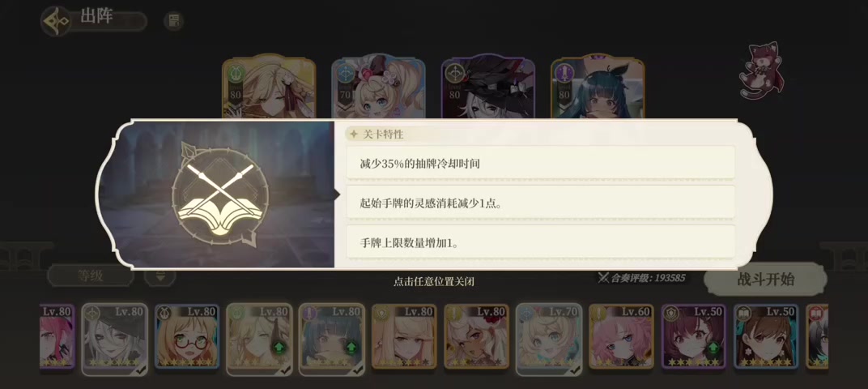Tap the cat mascot icon

[x=760, y=69]
